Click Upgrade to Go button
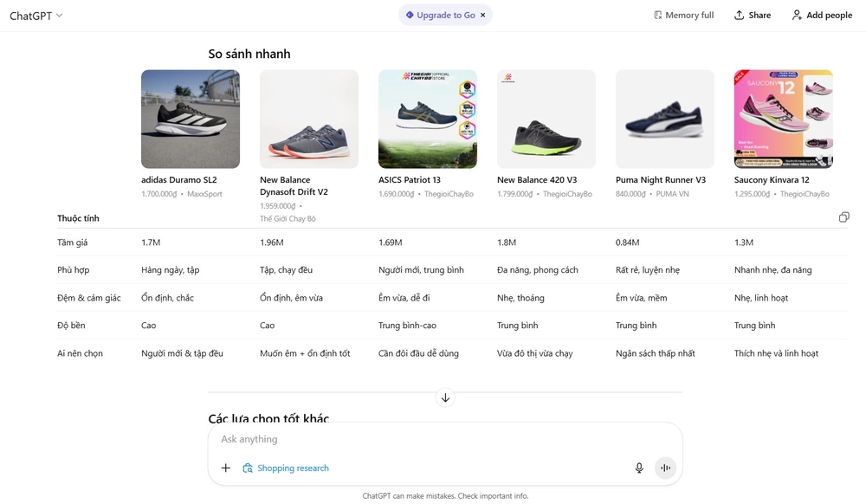Image resolution: width=866 pixels, height=504 pixels. coord(440,16)
